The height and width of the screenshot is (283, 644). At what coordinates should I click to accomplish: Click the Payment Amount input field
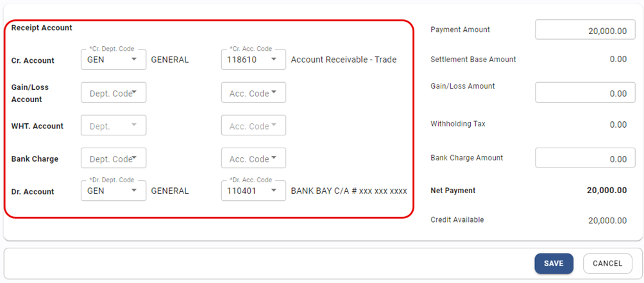585,30
